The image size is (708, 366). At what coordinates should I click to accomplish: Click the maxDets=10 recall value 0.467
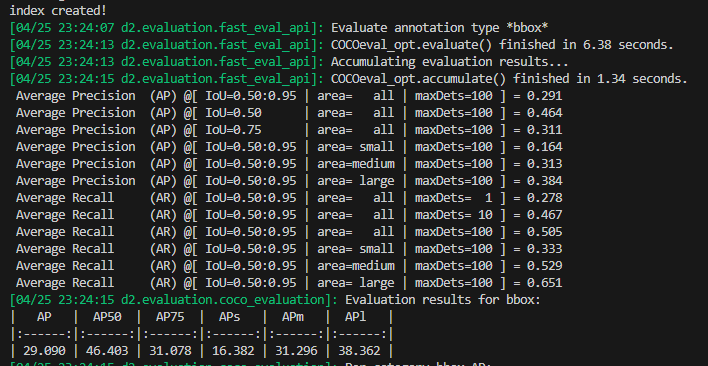(544, 215)
